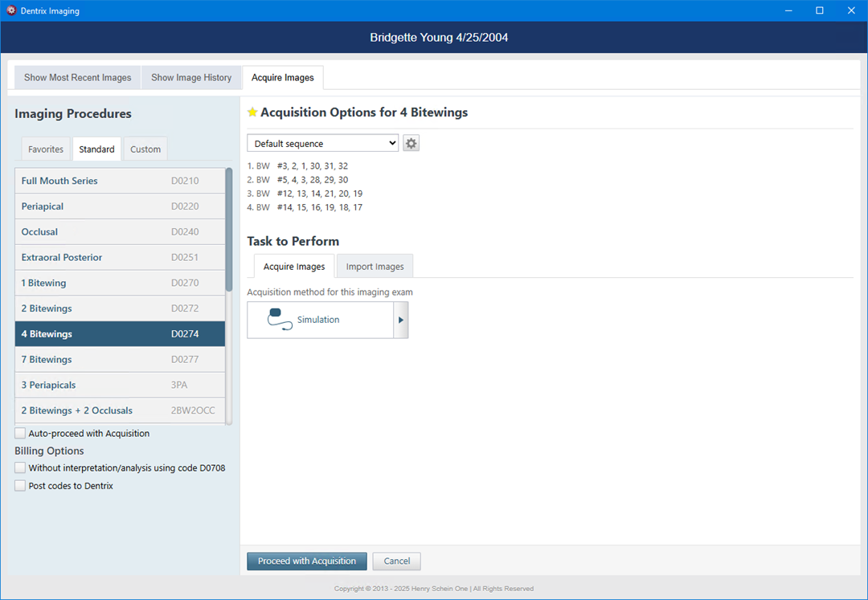Image resolution: width=868 pixels, height=600 pixels.
Task: Click the yellow favorite star icon
Action: (x=252, y=112)
